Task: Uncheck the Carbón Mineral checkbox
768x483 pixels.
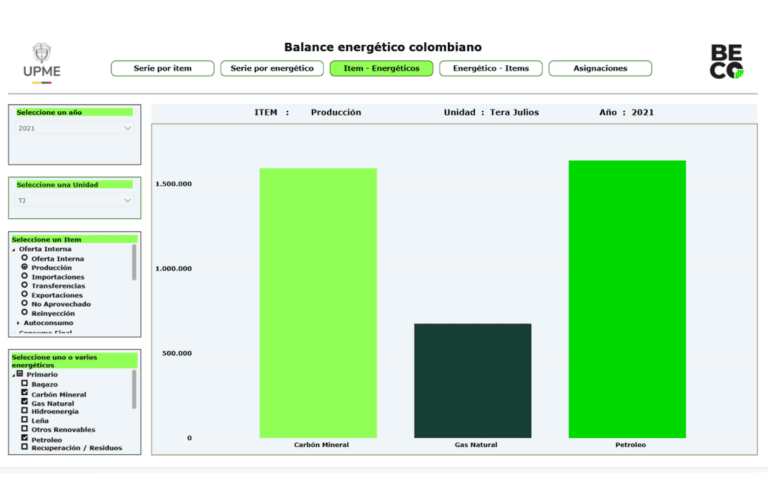Action: click(x=25, y=394)
